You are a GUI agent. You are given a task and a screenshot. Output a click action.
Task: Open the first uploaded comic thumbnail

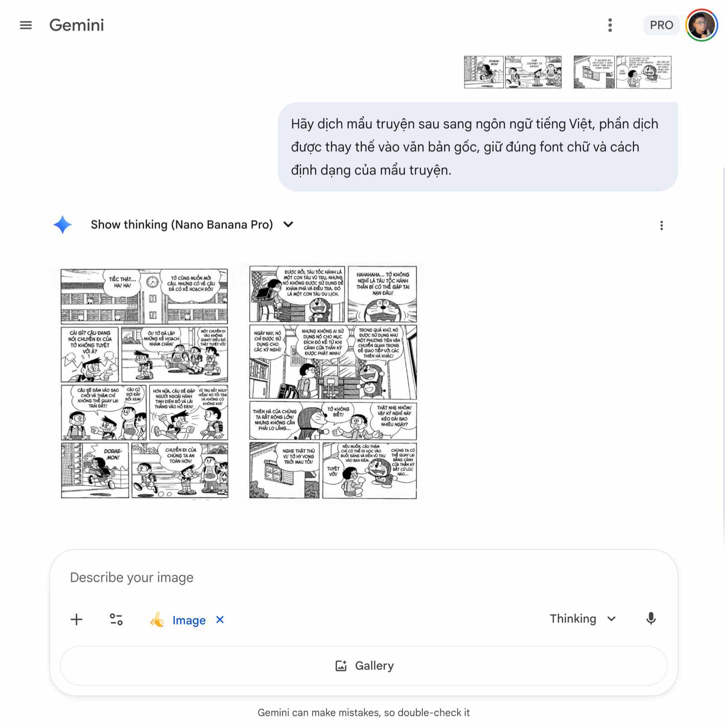[x=512, y=72]
